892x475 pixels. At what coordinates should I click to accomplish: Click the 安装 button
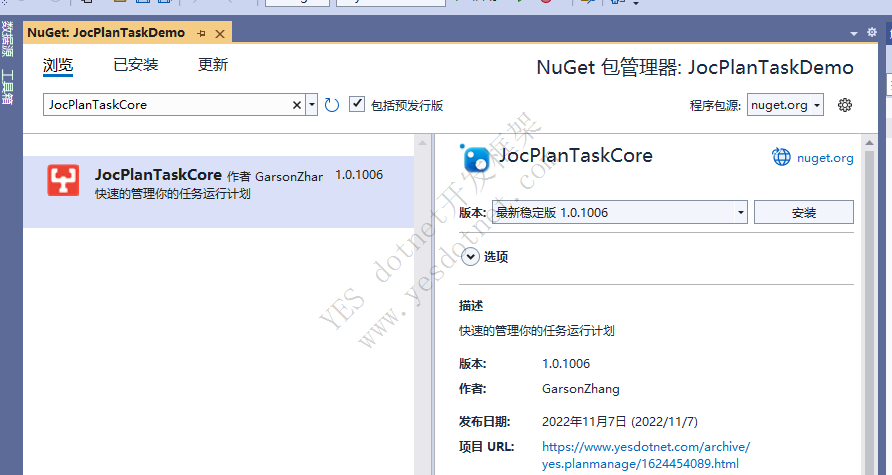tap(803, 212)
